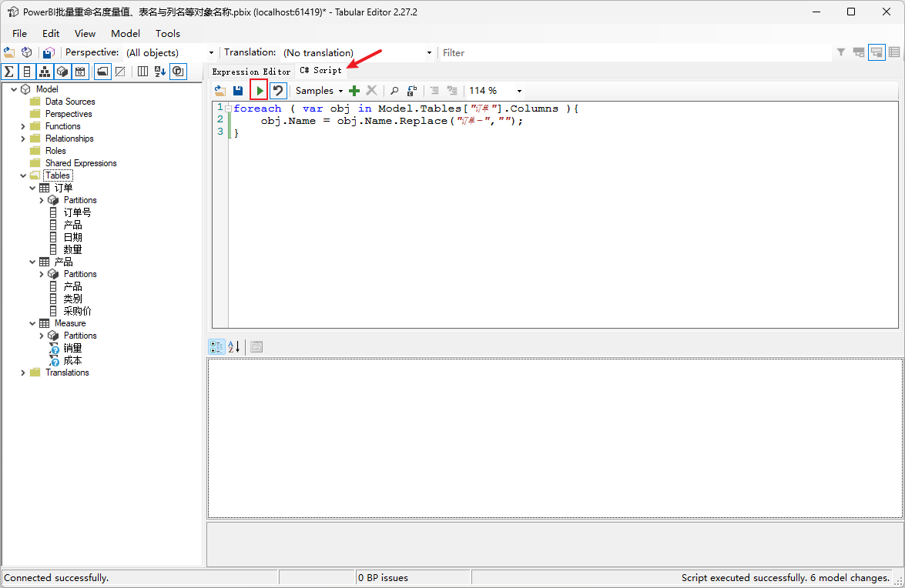The height and width of the screenshot is (588, 905).
Task: Select the 销量 measure in tree
Action: (x=72, y=348)
